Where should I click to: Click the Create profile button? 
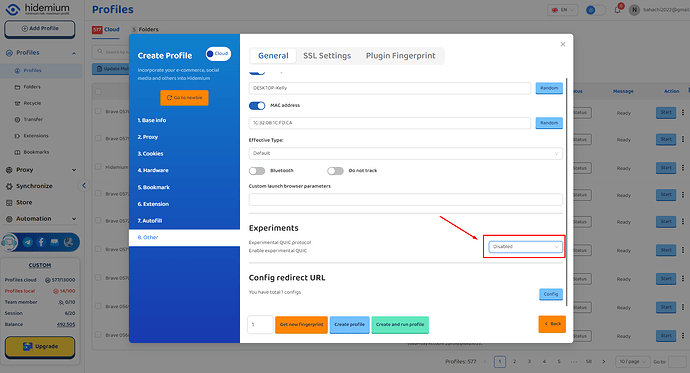coord(349,325)
